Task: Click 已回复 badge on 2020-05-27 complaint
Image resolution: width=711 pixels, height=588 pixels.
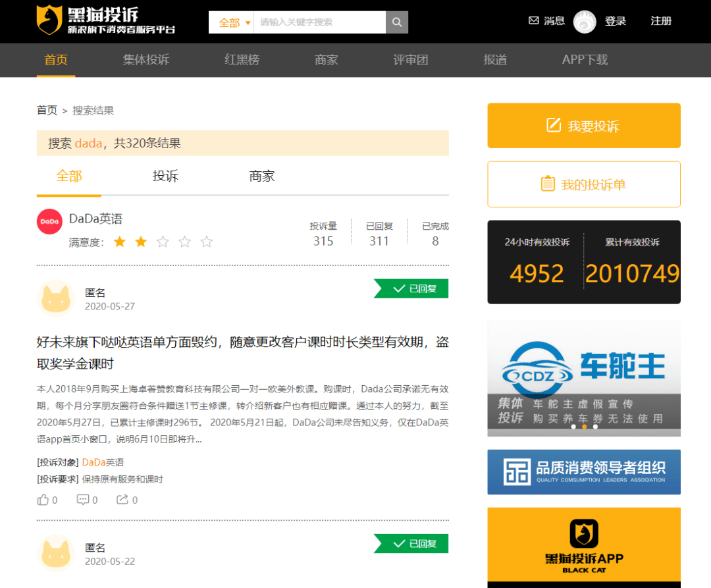Action: tap(411, 289)
